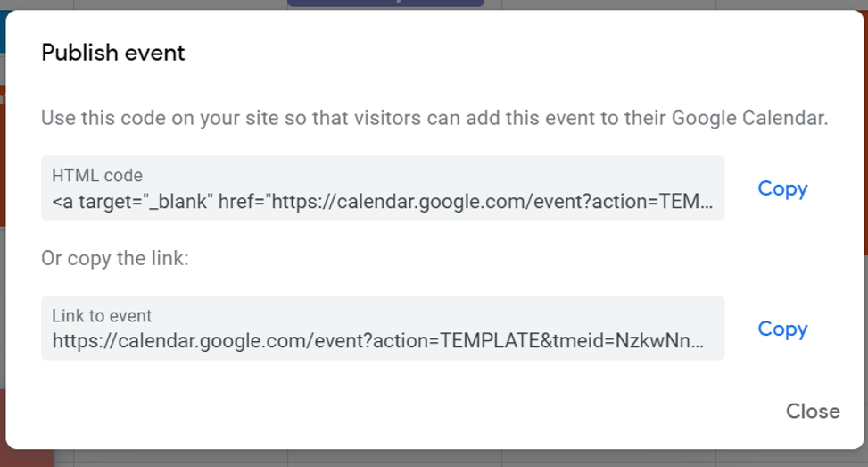Select the "HTML code" field label
868x467 pixels.
pyautogui.click(x=97, y=176)
